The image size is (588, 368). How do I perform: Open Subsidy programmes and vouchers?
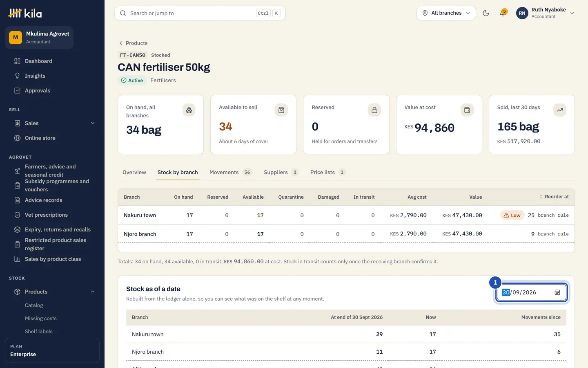click(52, 186)
